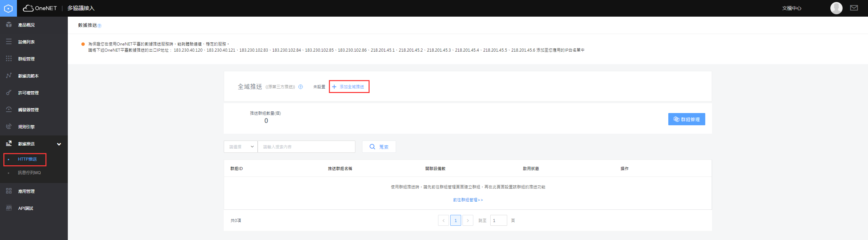Image resolution: width=868 pixels, height=240 pixels.
Task: Select 訊息佇列MQ submenu item
Action: point(29,173)
